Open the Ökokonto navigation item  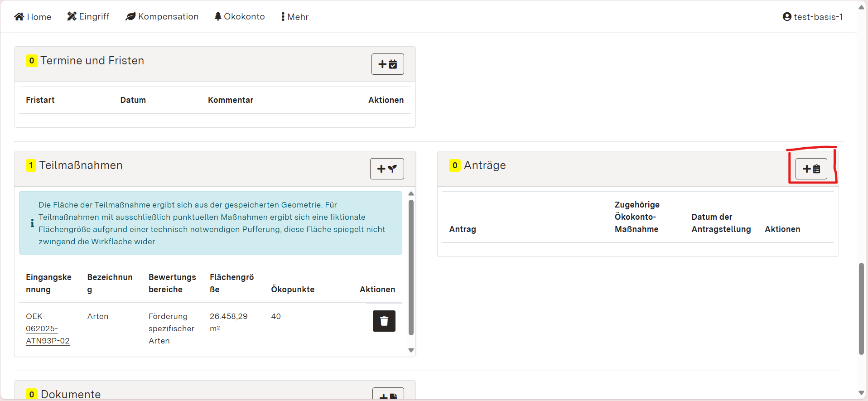(244, 17)
